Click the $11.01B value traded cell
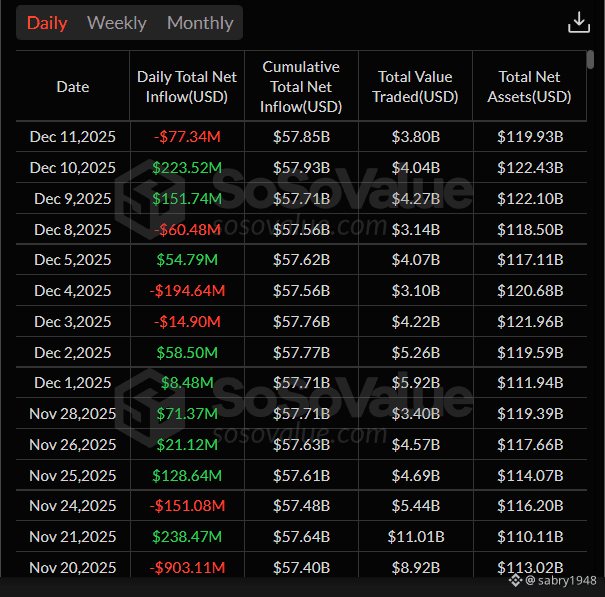Screen dimensions: 605x597 [416, 536]
